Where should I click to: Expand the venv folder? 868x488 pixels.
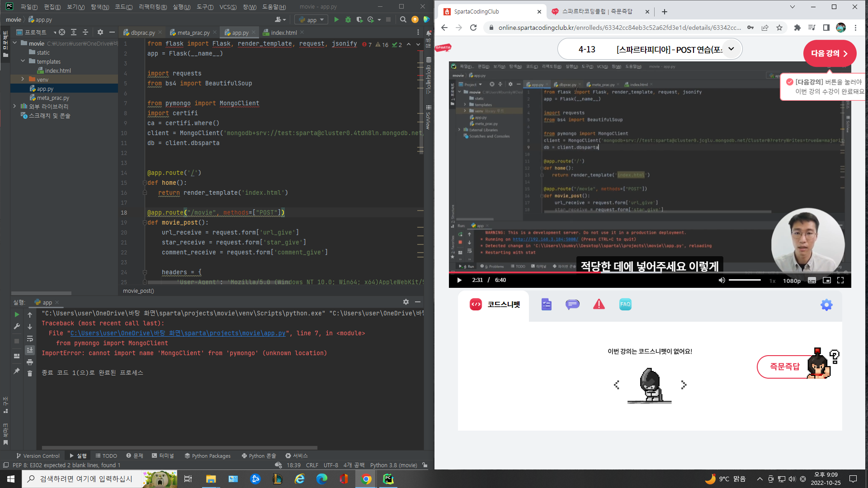[x=23, y=79]
